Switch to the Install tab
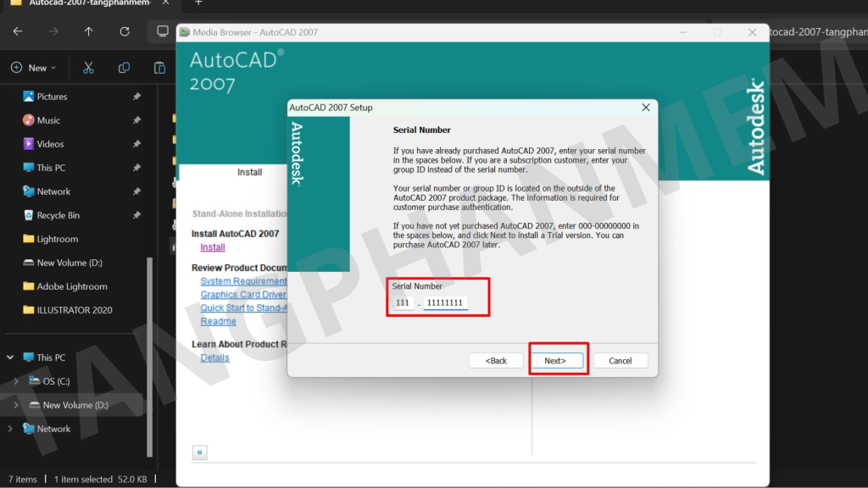This screenshot has width=868, height=488. pos(249,172)
